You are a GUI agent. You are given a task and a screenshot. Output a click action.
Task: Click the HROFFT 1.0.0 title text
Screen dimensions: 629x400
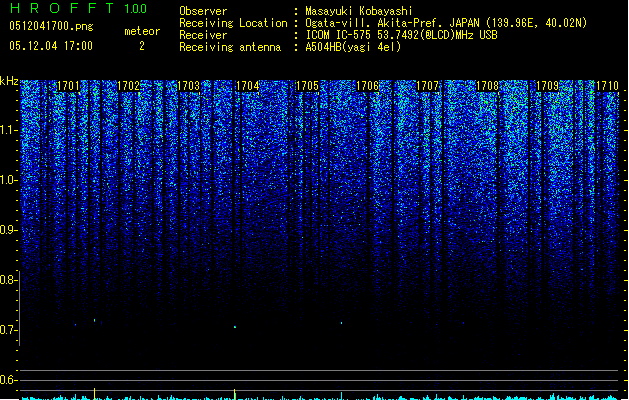tap(78, 8)
